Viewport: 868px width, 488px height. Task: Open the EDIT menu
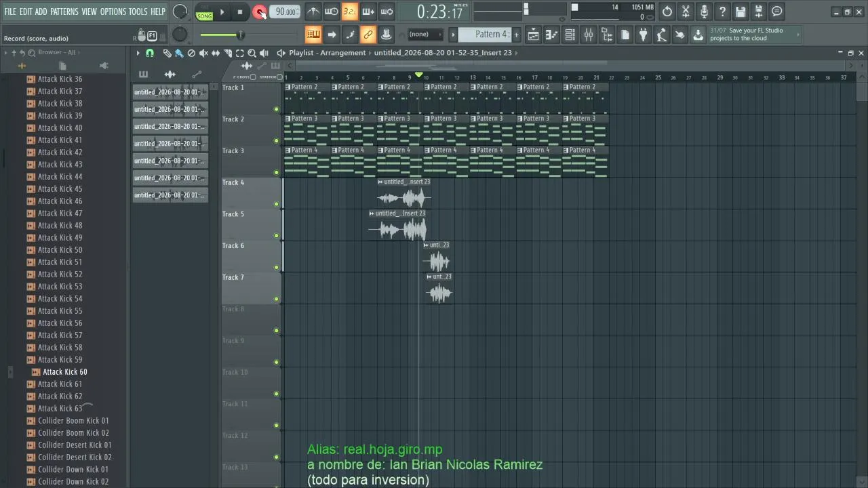[26, 12]
